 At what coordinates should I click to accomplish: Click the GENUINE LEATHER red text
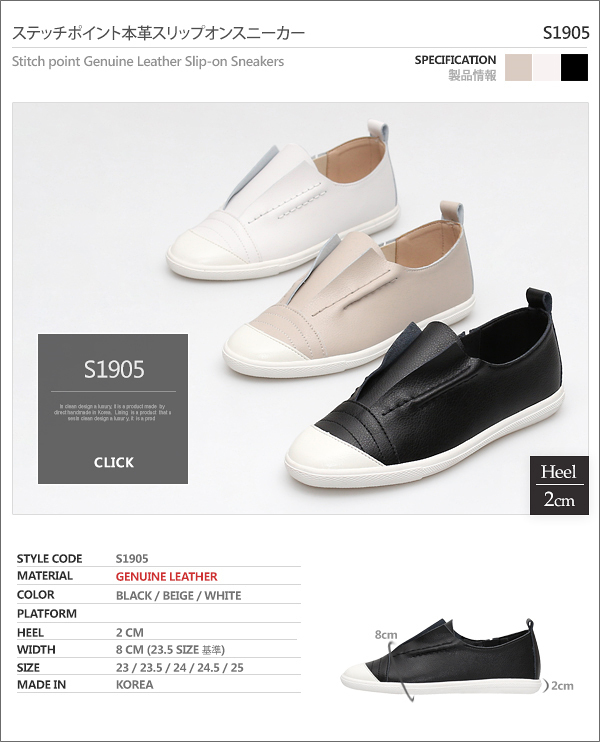pos(167,576)
